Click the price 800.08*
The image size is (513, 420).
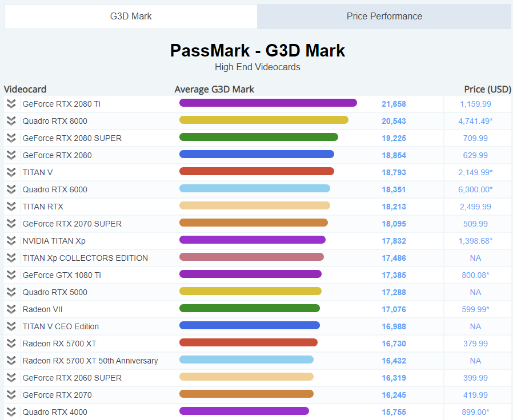475,275
